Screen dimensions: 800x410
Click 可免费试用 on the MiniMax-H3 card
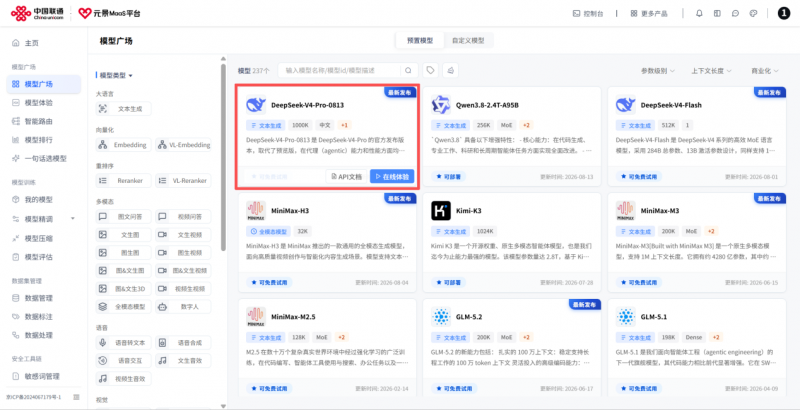coord(269,282)
